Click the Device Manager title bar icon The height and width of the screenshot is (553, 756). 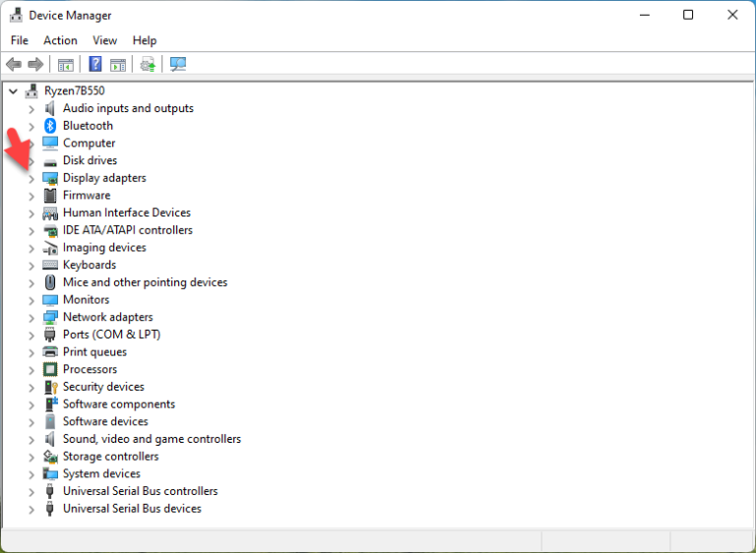click(x=16, y=15)
